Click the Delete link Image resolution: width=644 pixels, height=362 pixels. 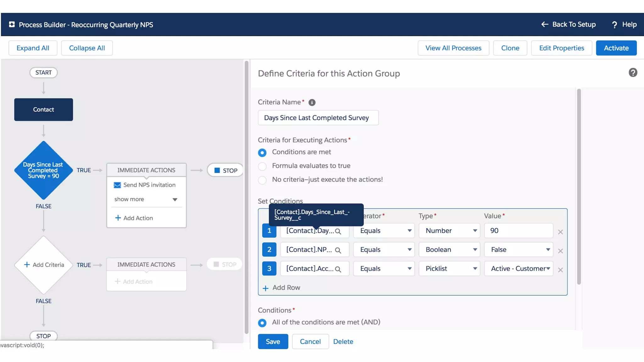click(343, 342)
